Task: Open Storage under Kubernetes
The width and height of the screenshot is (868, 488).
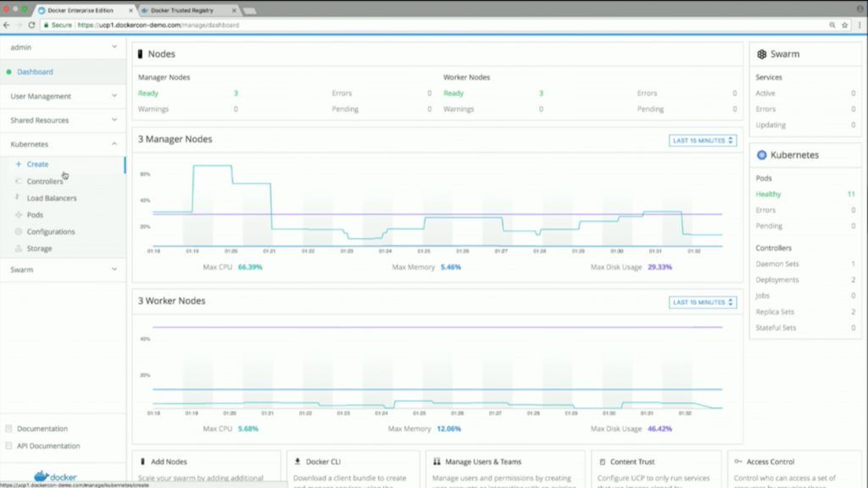Action: click(x=39, y=248)
